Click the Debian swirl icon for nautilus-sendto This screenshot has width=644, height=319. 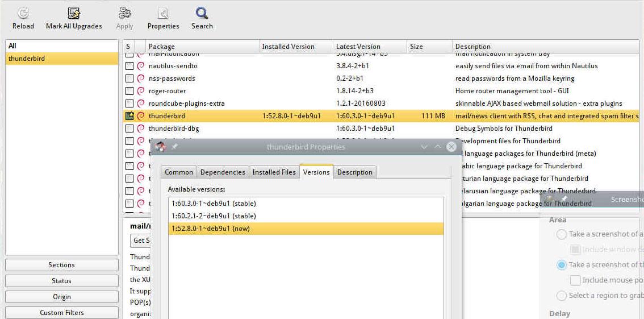point(141,66)
